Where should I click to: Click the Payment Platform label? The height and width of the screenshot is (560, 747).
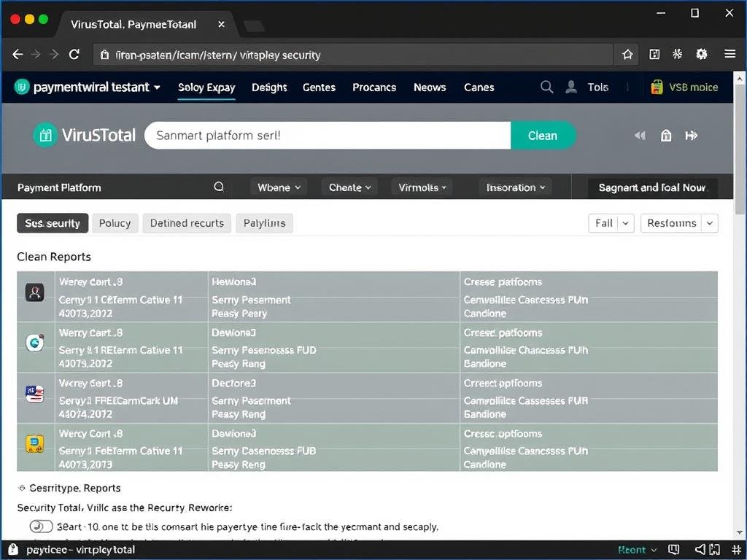[59, 187]
